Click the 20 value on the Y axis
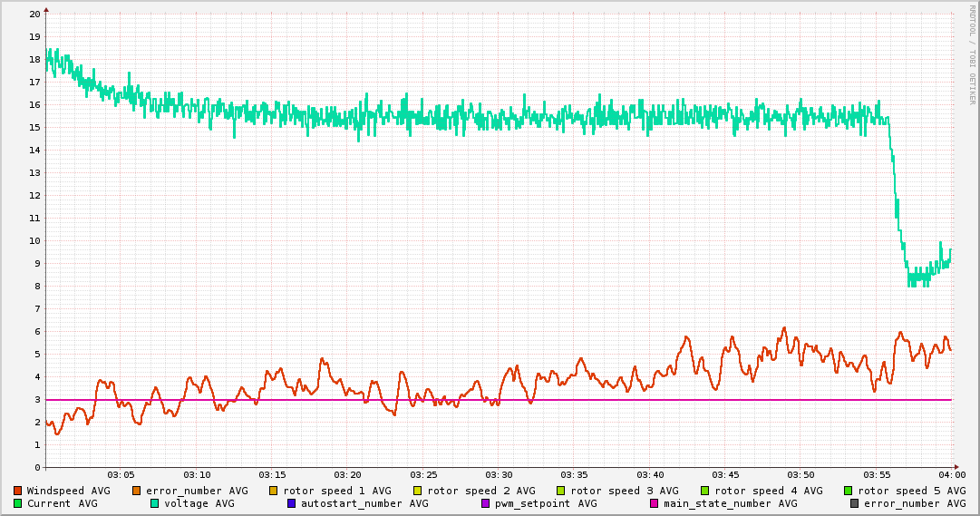The width and height of the screenshot is (980, 516). tap(34, 14)
